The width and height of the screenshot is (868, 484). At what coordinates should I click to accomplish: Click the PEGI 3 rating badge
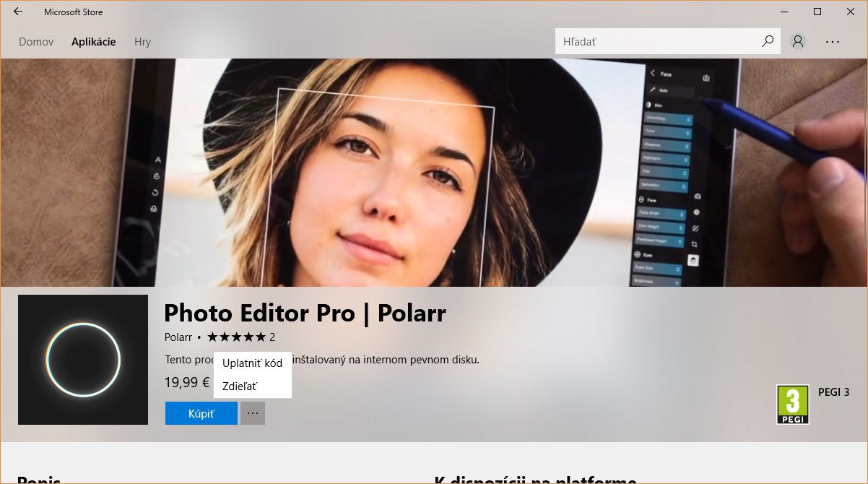(792, 405)
